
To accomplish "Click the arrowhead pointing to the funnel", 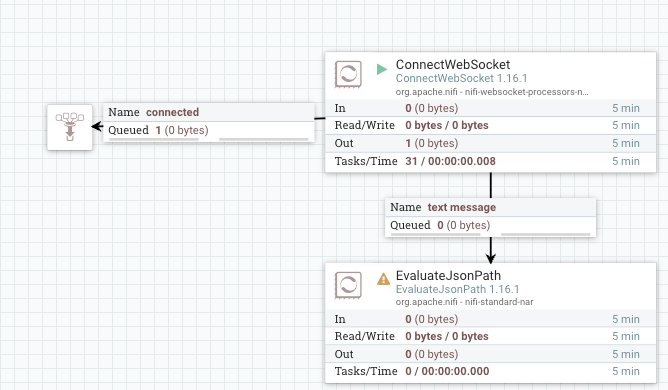I will tap(98, 127).
